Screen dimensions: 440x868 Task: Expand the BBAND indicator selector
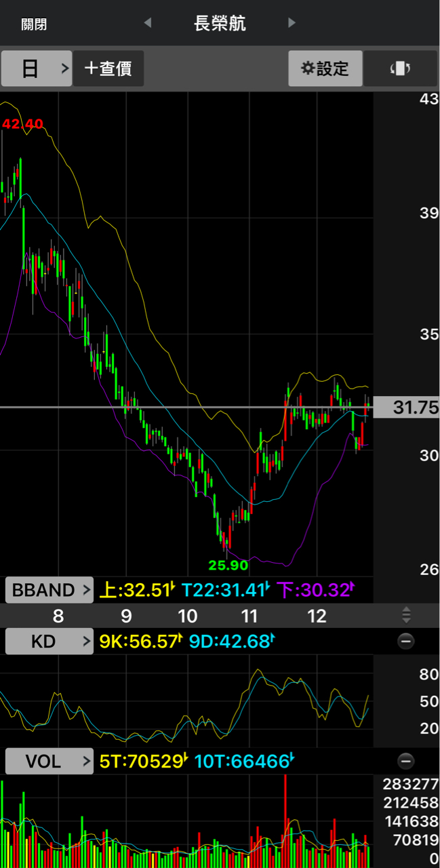(x=49, y=590)
